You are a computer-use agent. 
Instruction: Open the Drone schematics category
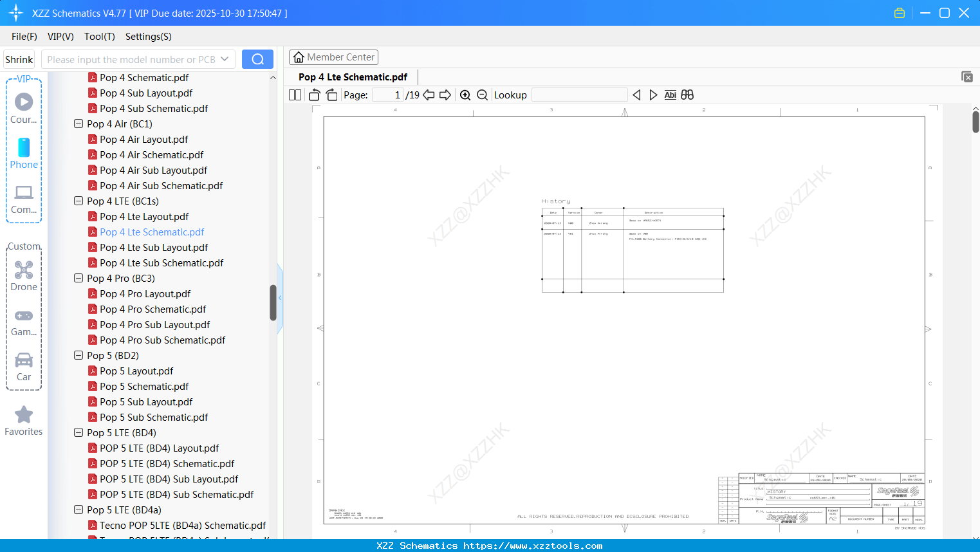23,275
